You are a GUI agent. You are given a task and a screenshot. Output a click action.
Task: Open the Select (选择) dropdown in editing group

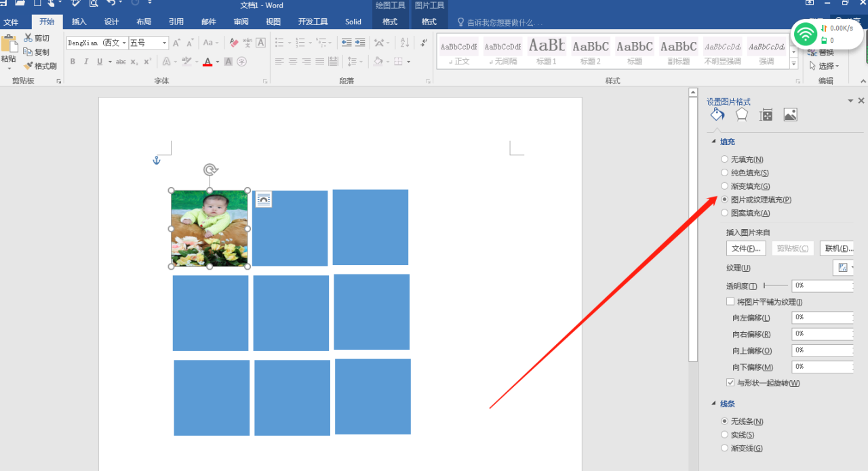(825, 66)
